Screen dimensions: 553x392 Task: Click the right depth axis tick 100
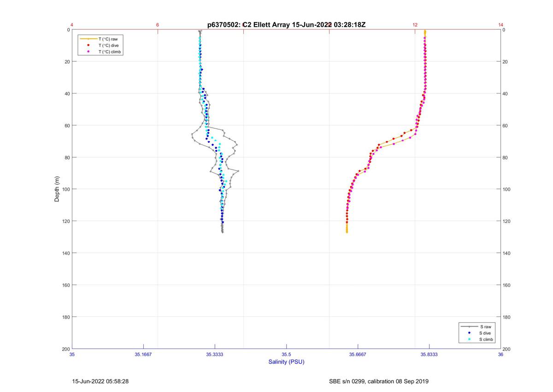tap(507, 189)
